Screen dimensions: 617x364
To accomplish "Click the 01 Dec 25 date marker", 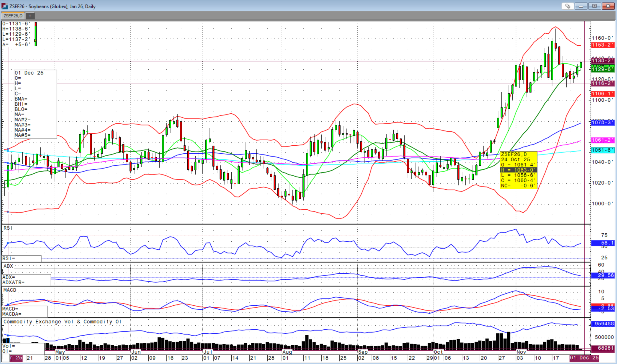I will pos(584,358).
